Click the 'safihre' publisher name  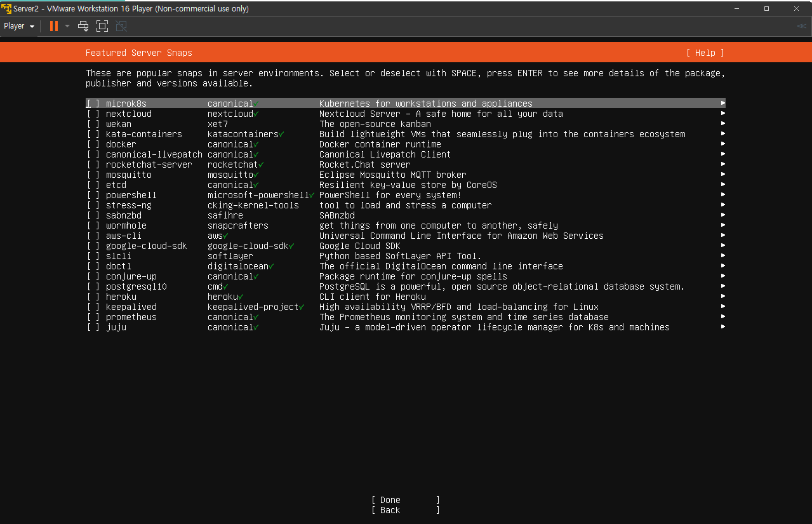coord(225,215)
